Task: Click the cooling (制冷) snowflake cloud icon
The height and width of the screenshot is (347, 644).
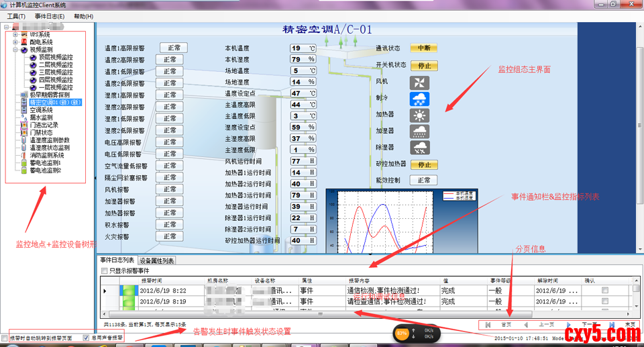Action: [x=419, y=99]
